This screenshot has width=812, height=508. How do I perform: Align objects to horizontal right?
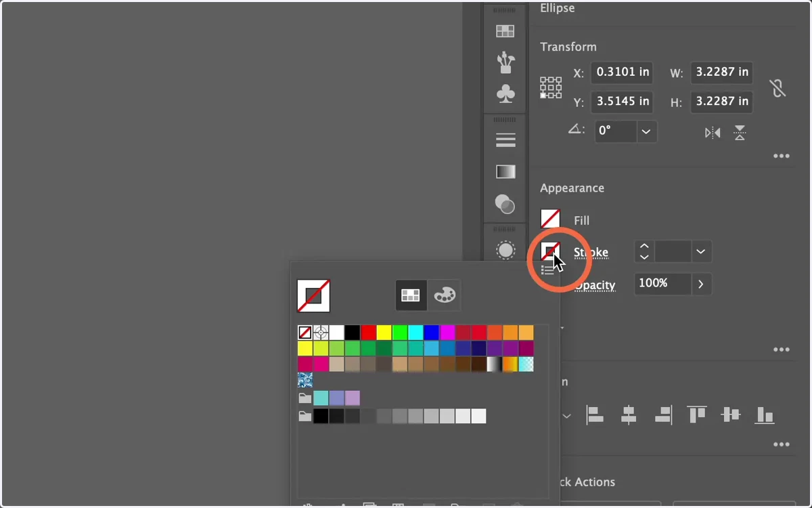point(662,415)
